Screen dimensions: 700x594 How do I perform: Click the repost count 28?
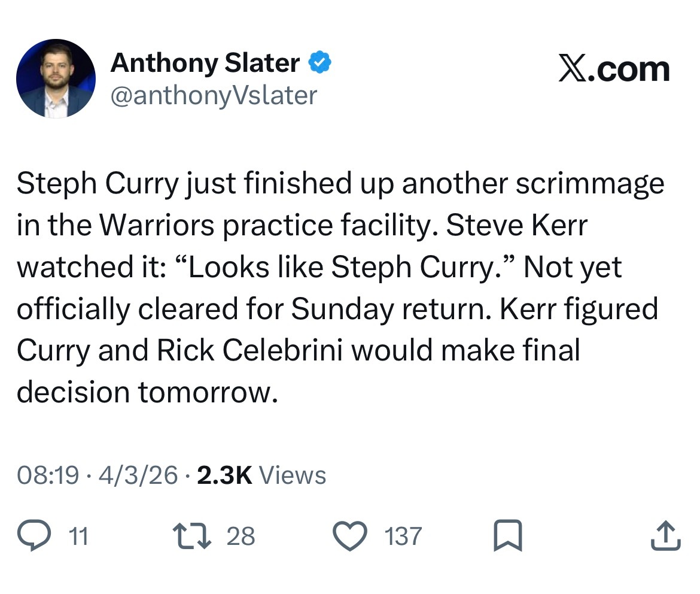(241, 536)
